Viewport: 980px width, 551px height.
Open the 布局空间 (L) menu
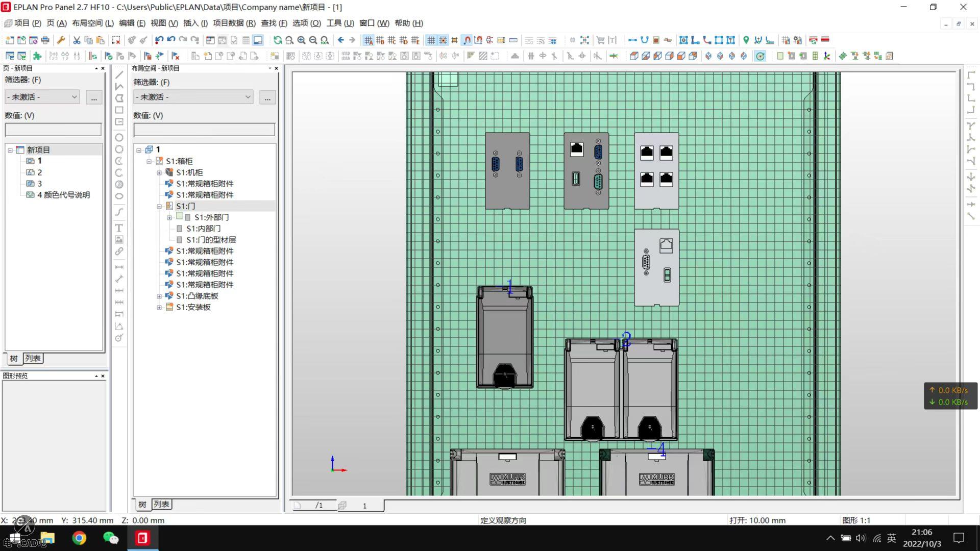(93, 23)
